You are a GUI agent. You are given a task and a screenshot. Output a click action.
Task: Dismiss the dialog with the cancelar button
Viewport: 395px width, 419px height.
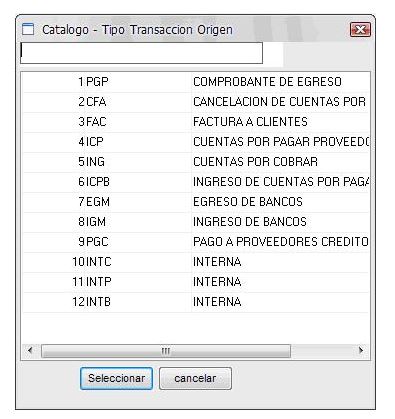coord(195,378)
